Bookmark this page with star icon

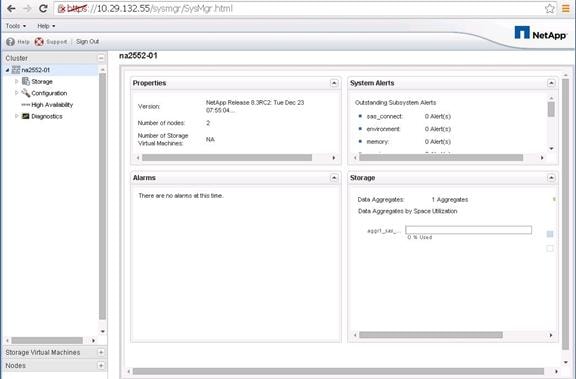(x=550, y=8)
